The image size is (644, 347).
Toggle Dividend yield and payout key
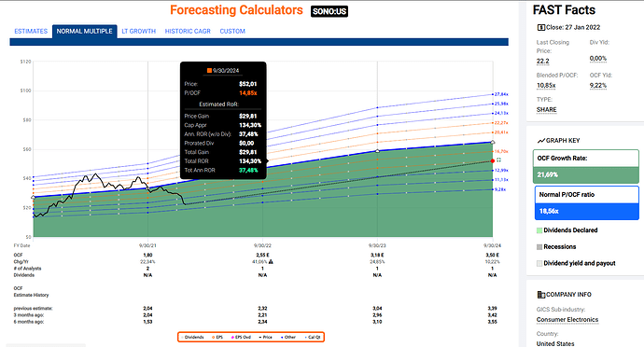(x=576, y=263)
